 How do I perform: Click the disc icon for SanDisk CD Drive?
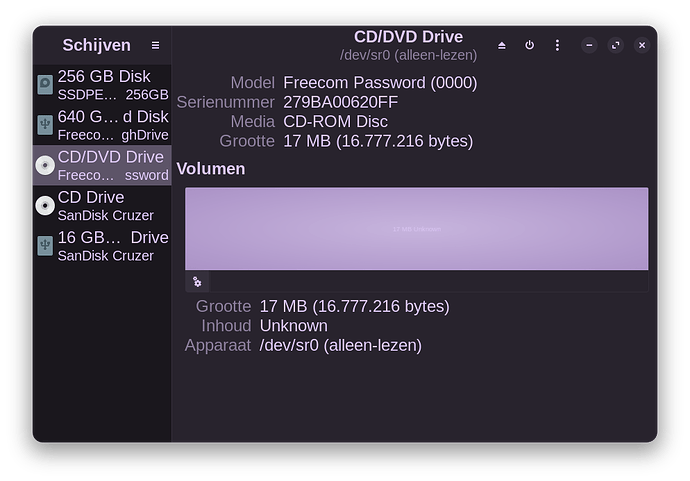(x=45, y=205)
